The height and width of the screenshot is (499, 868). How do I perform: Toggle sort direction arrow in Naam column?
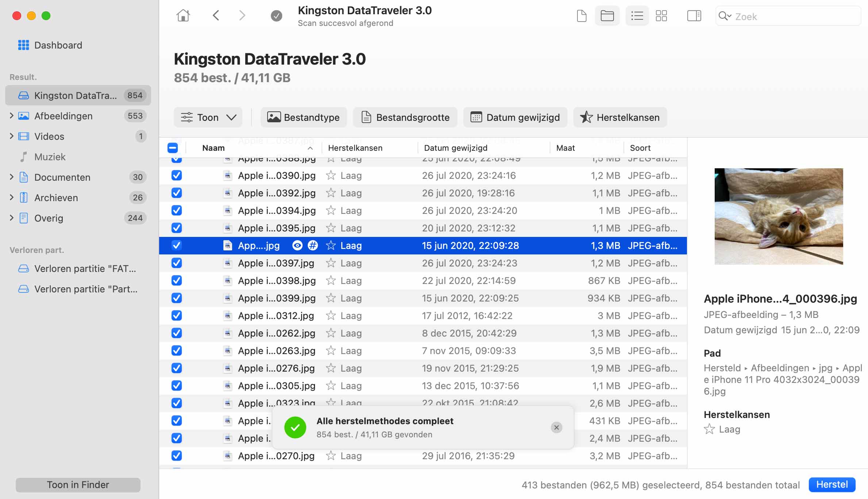tap(310, 148)
